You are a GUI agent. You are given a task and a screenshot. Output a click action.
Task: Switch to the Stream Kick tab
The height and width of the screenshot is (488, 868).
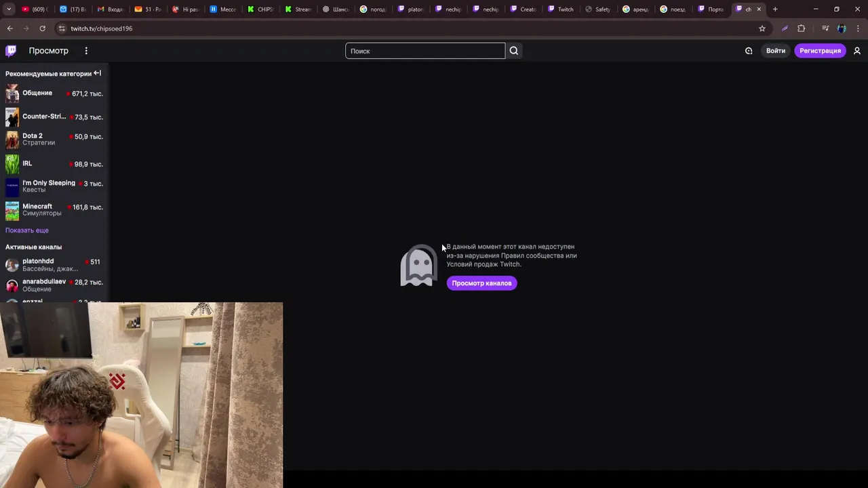click(298, 9)
